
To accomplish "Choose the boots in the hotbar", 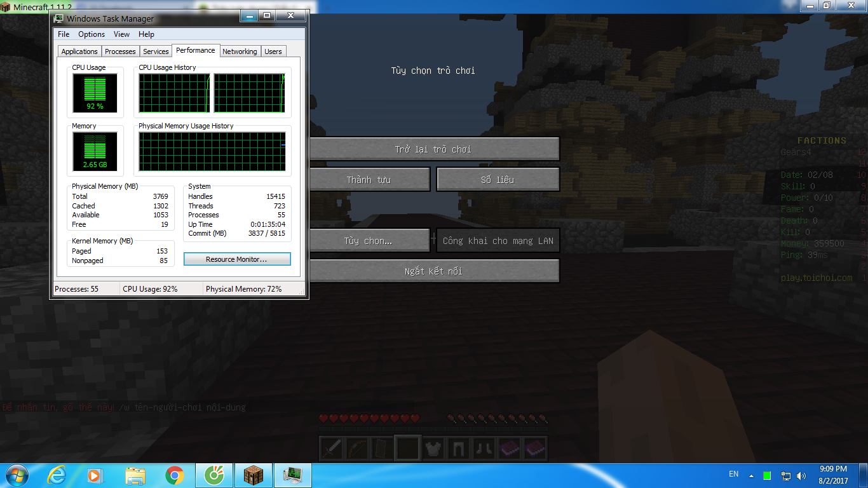I will (483, 449).
